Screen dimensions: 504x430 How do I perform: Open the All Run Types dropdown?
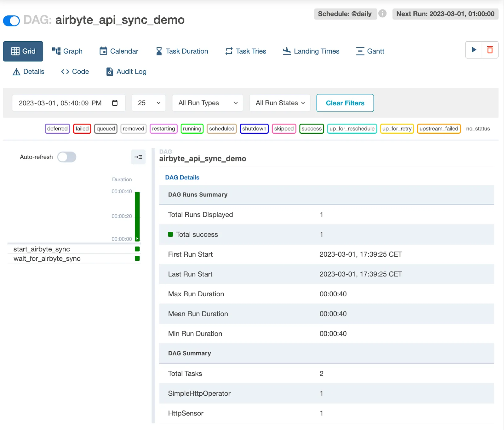pyautogui.click(x=208, y=103)
